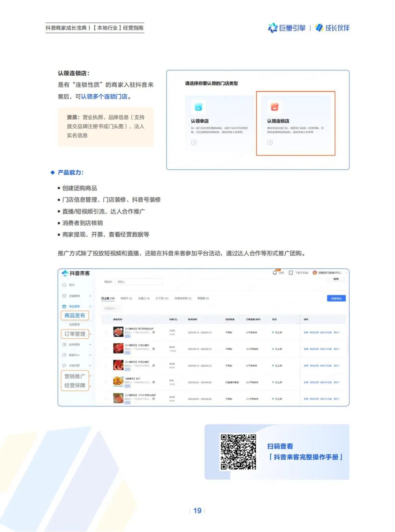Click the QR code for 抖音来客 manual
395x532 pixels.
pos(238,452)
